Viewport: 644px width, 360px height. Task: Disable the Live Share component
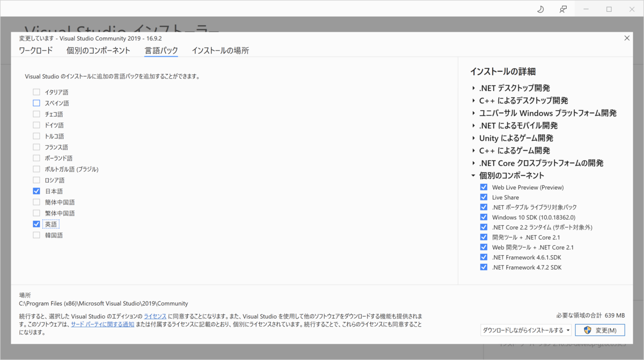coord(483,197)
